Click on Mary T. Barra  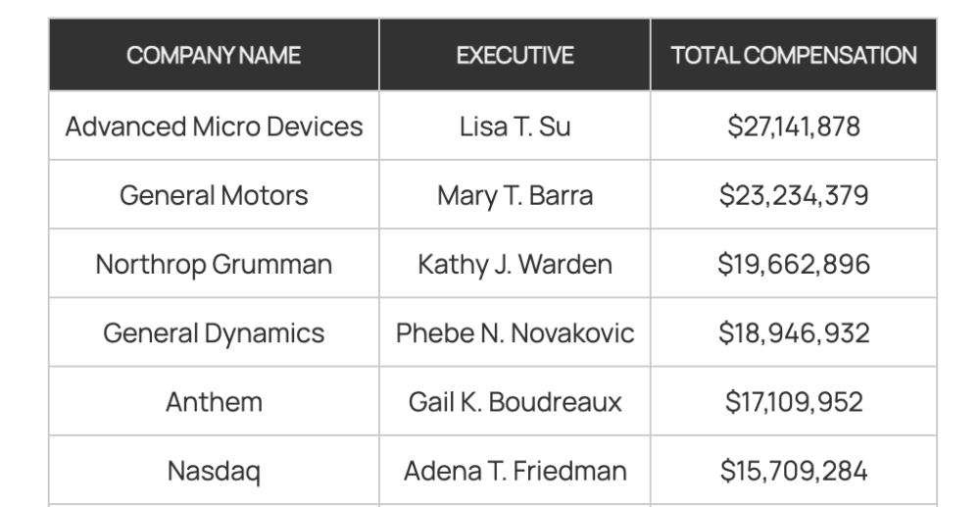515,196
